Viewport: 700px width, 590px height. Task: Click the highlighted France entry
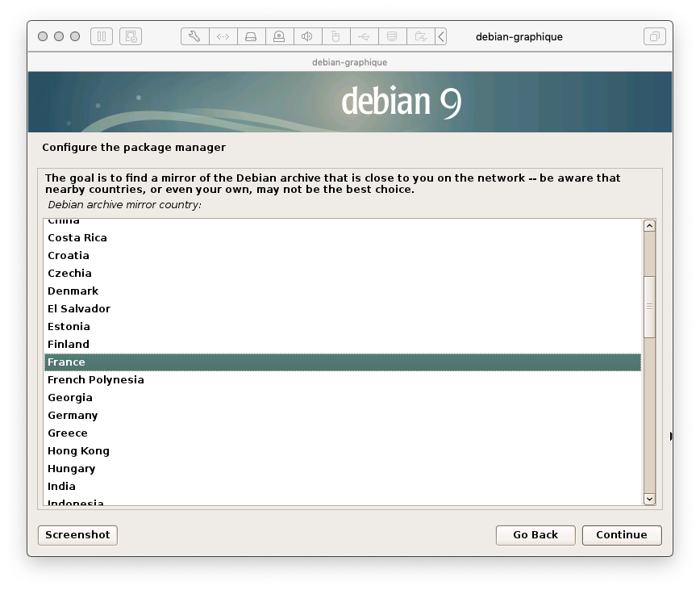coord(343,362)
